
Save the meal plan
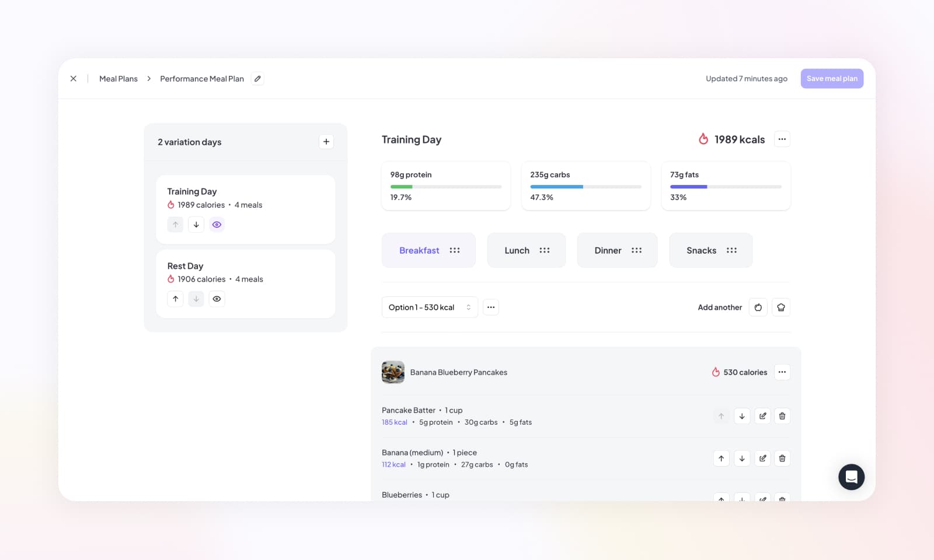832,79
